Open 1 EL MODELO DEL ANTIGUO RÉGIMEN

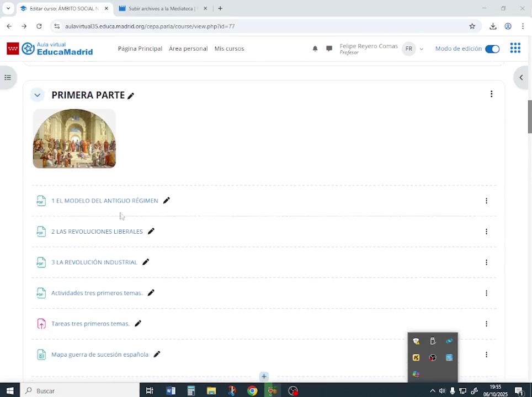click(x=104, y=201)
